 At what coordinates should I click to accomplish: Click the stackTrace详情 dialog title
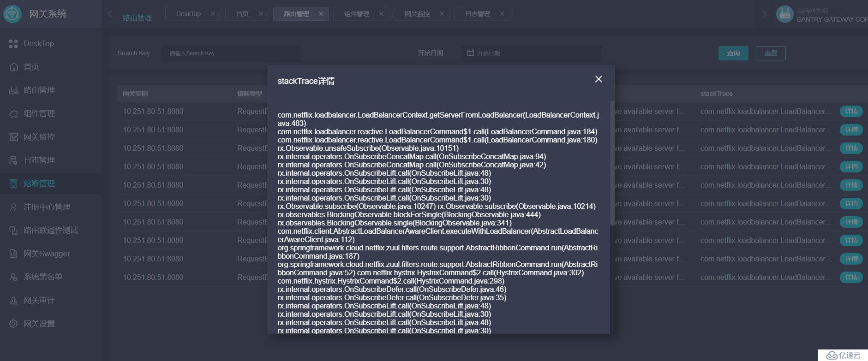click(x=306, y=81)
